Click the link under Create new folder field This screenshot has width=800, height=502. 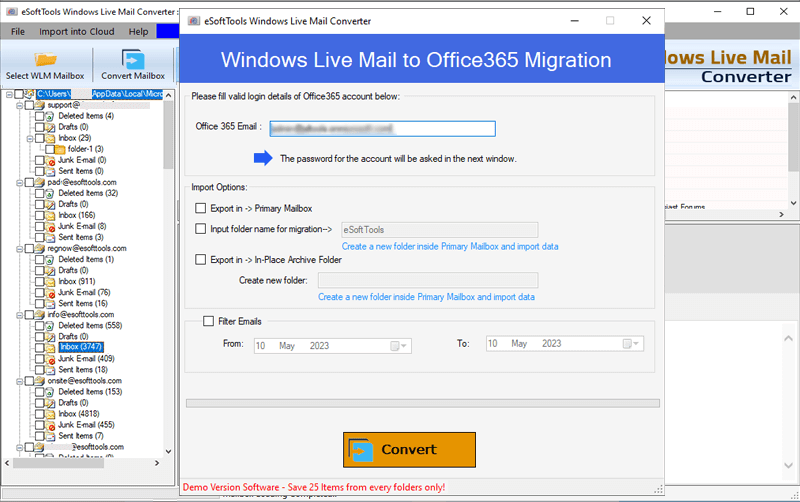click(426, 297)
